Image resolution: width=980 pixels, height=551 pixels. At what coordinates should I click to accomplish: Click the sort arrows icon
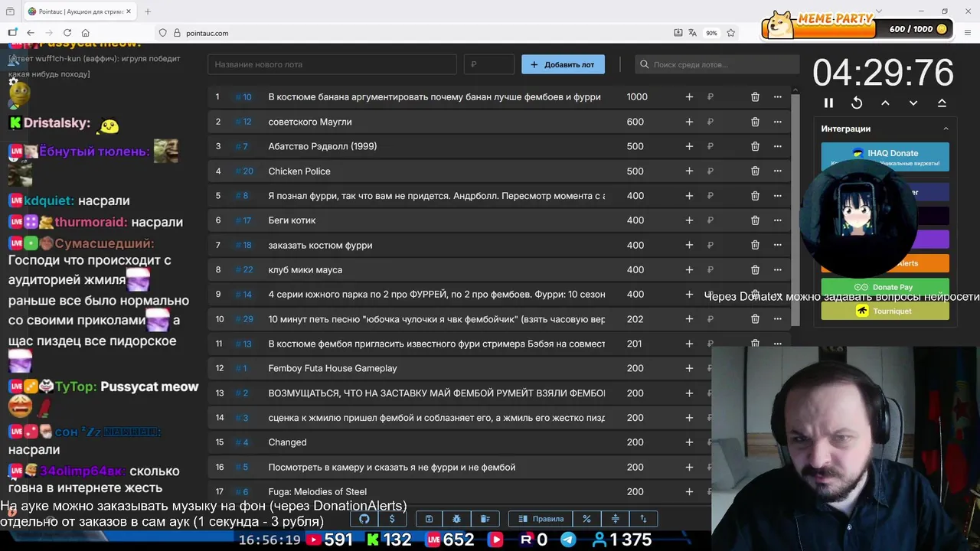(x=643, y=519)
